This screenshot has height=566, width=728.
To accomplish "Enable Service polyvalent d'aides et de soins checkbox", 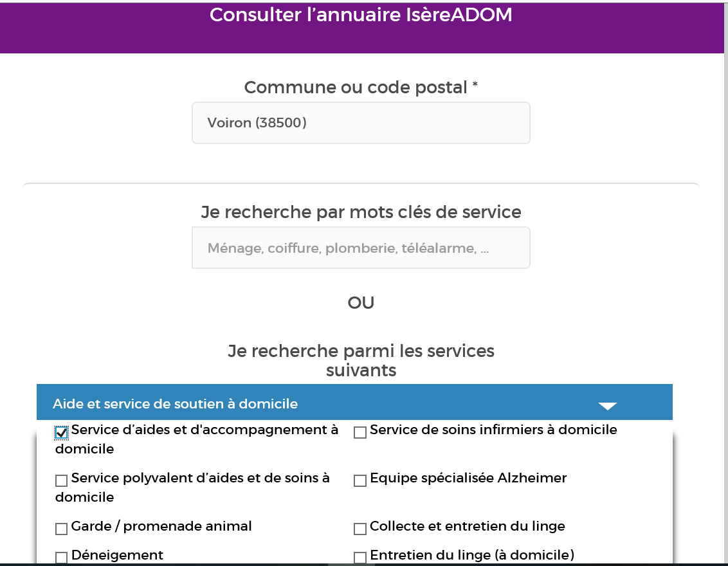I will (61, 480).
